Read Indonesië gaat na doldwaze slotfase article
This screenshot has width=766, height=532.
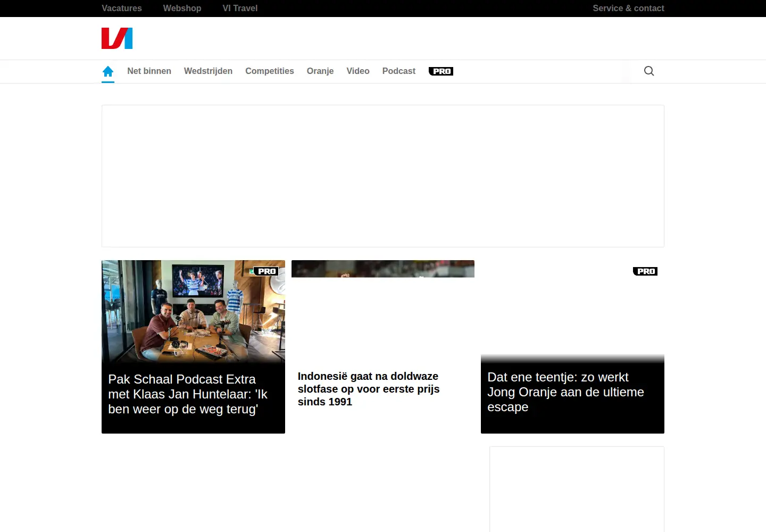tap(369, 389)
